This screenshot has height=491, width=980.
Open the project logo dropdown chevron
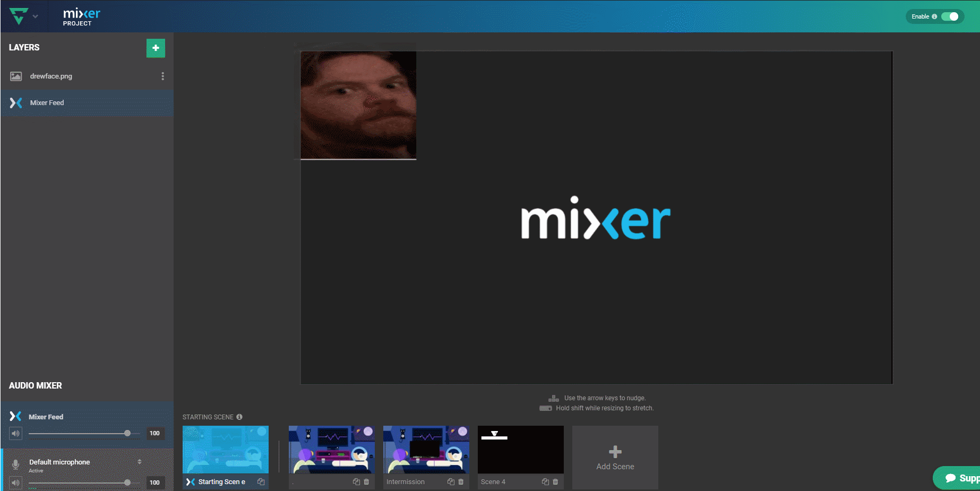point(36,16)
